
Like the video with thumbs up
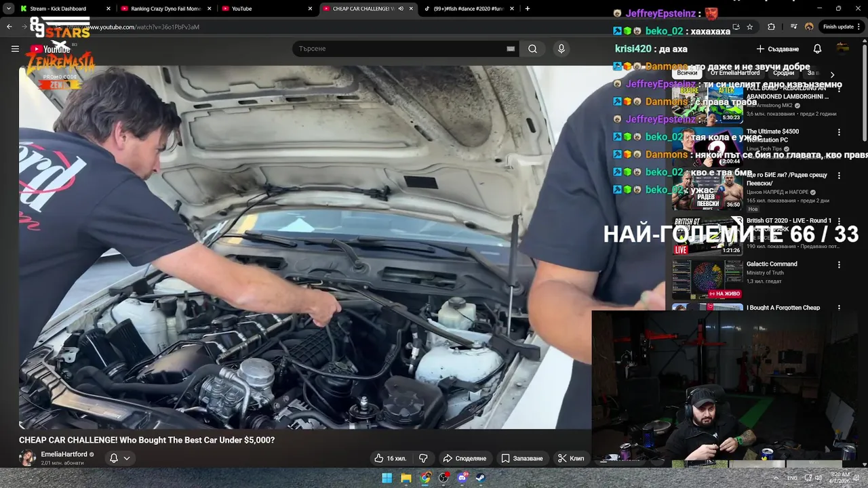click(390, 458)
